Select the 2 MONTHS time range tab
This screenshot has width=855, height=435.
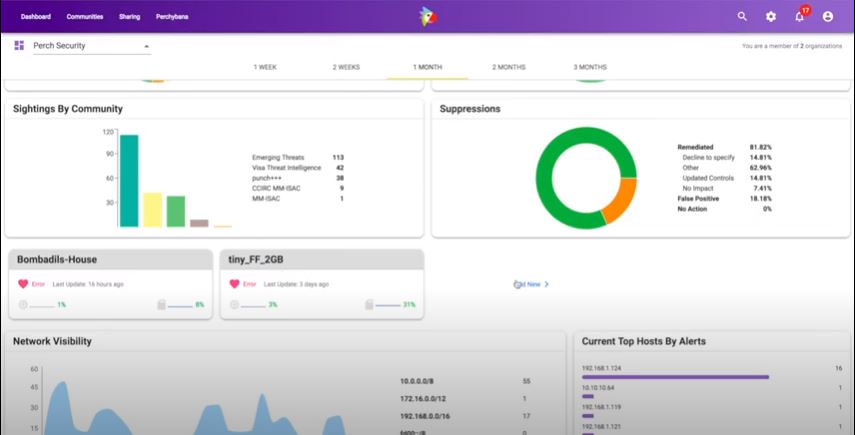[509, 67]
